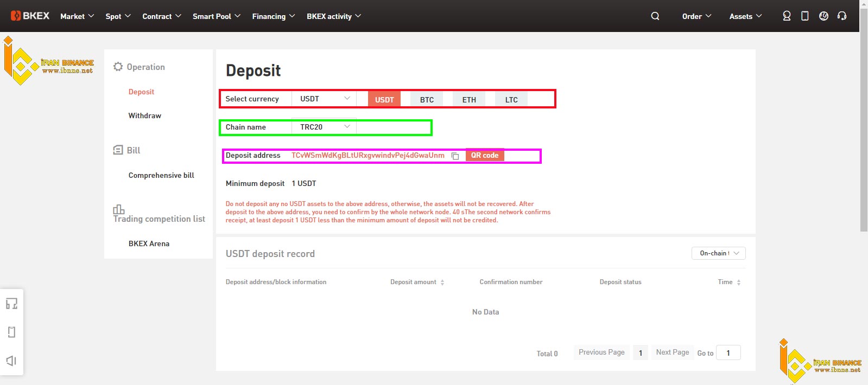Select Withdraw in the sidebar
Image resolution: width=868 pixels, height=385 pixels.
click(x=144, y=116)
